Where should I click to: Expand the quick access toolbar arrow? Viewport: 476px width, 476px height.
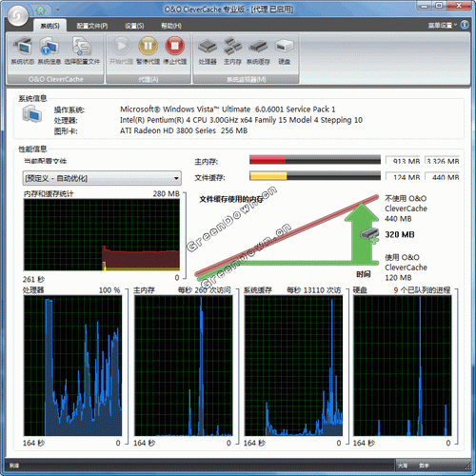pyautogui.click(x=58, y=10)
